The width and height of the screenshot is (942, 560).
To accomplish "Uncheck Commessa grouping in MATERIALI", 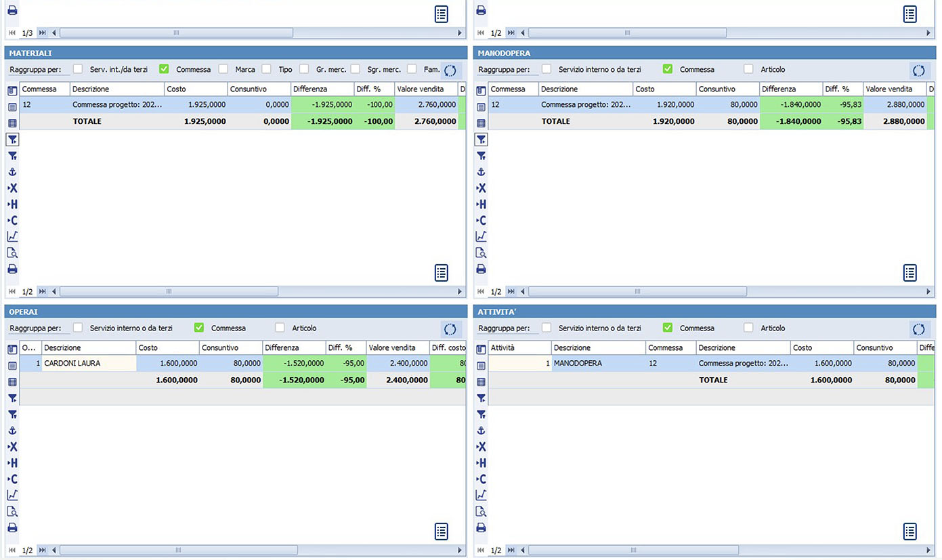I will [164, 69].
